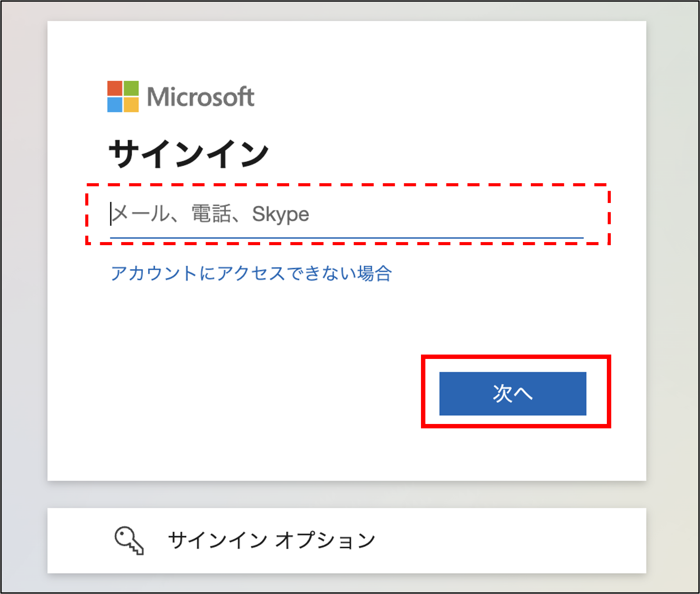Focus the email, phone, or Skype field

click(346, 214)
